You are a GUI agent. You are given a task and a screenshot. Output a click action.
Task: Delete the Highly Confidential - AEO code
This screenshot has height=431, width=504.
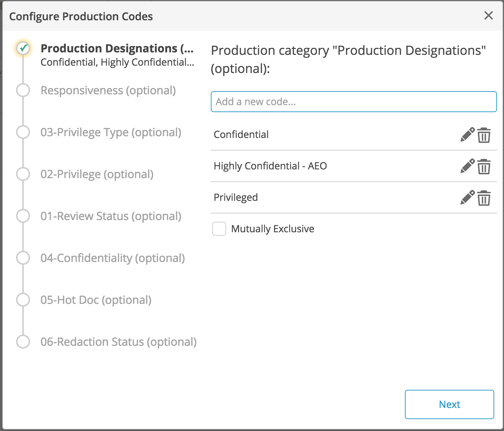(x=484, y=167)
